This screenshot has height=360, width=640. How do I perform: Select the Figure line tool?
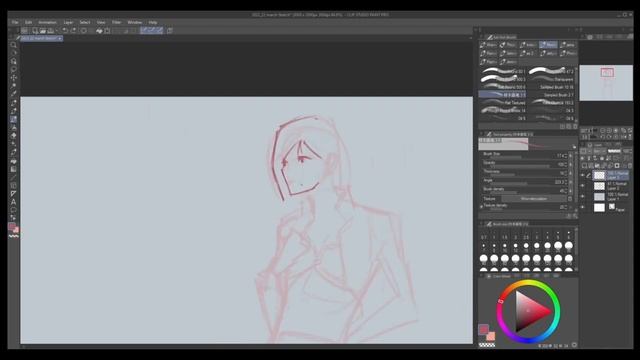[x=13, y=177]
